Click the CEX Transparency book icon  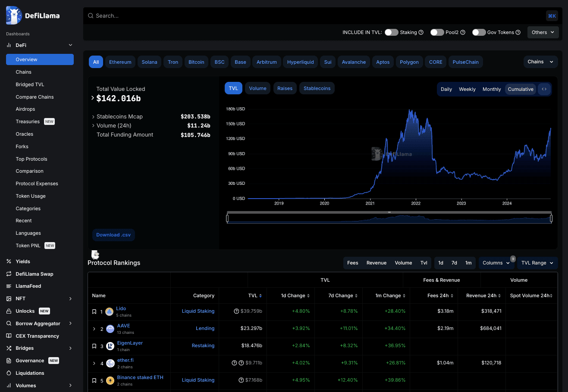coord(9,336)
